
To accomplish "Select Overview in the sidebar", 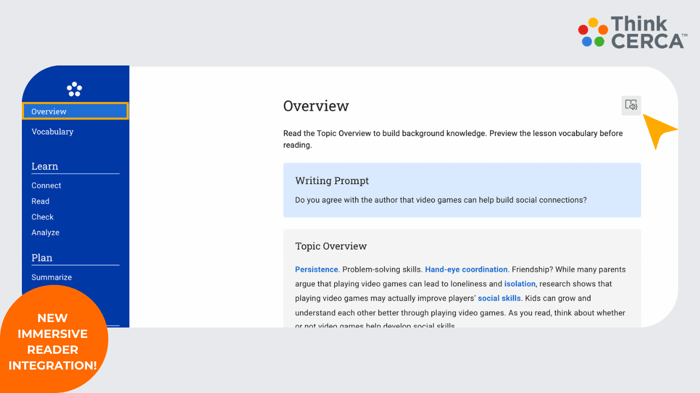I will (x=75, y=111).
